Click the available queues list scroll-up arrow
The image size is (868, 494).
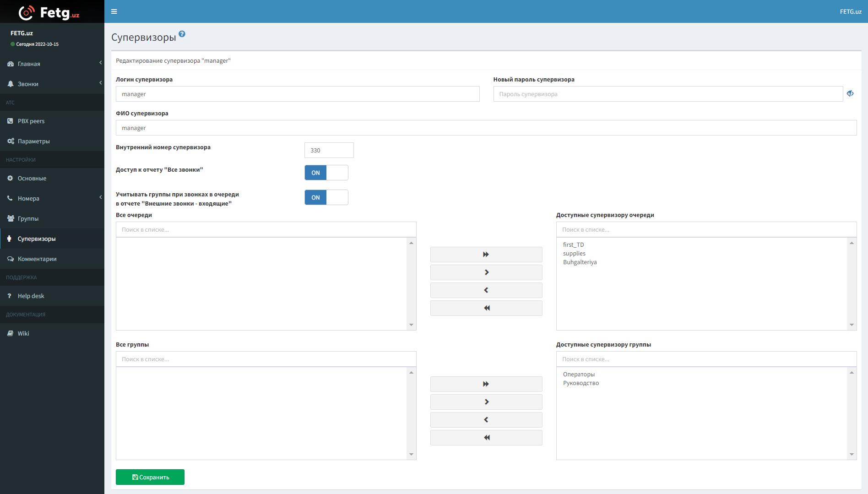(x=852, y=243)
